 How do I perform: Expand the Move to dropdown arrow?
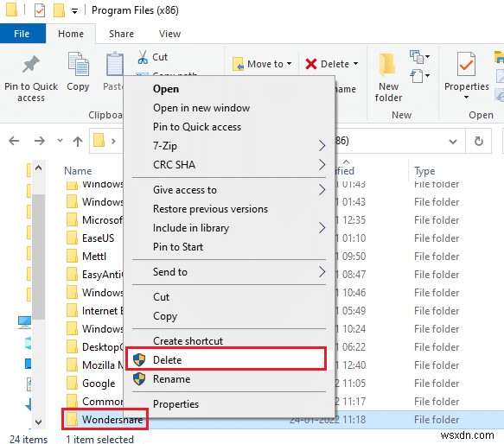pos(289,64)
